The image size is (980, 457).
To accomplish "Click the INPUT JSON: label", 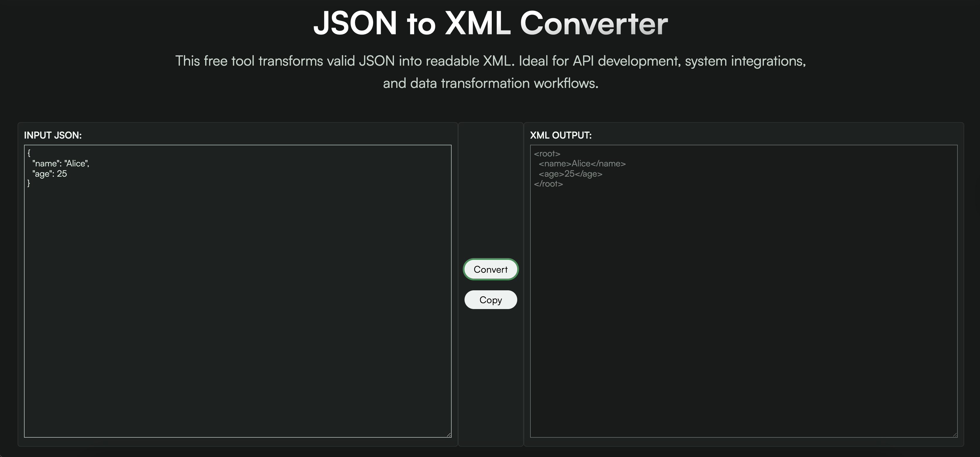I will point(53,135).
